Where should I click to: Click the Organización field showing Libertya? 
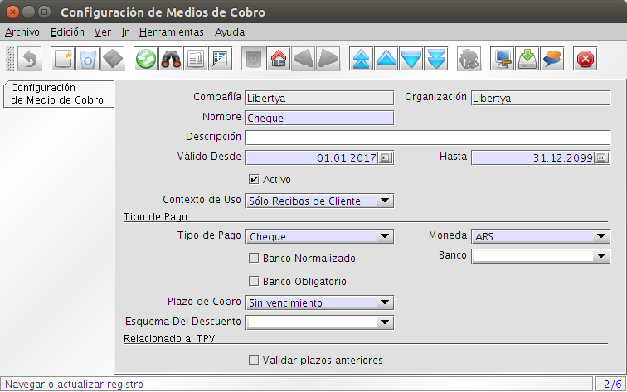(541, 98)
